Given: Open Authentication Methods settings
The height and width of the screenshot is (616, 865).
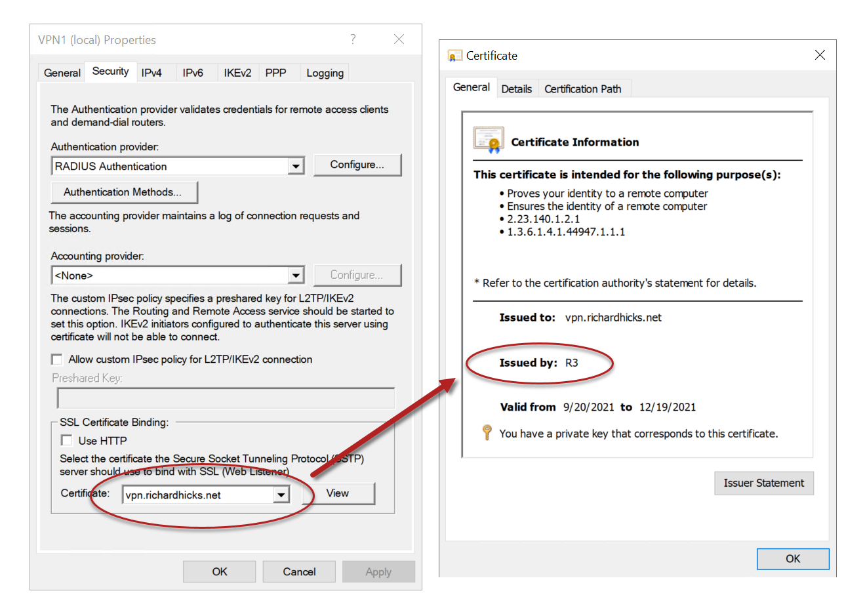Looking at the screenshot, I should pos(123,192).
